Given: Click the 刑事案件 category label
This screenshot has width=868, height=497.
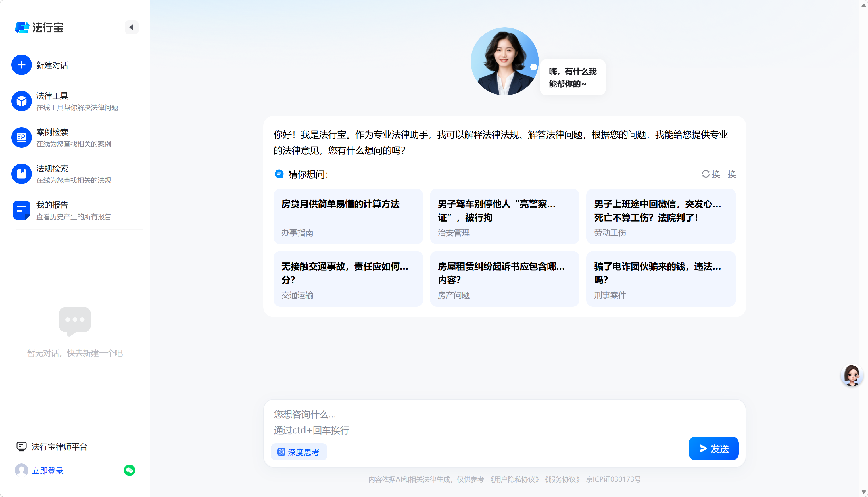Looking at the screenshot, I should pyautogui.click(x=610, y=295).
